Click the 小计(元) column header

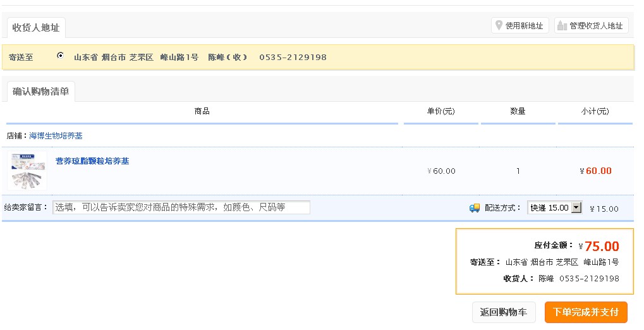(595, 111)
